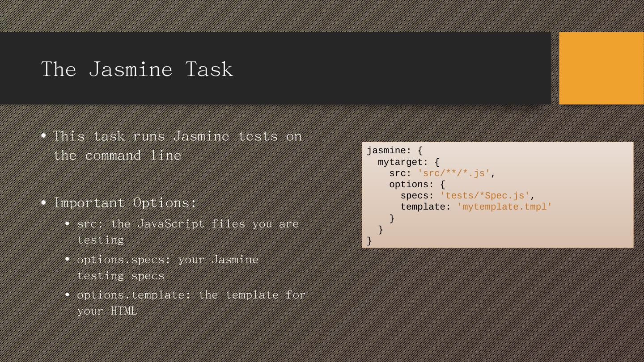Select the code line "options: {"

[x=417, y=185]
